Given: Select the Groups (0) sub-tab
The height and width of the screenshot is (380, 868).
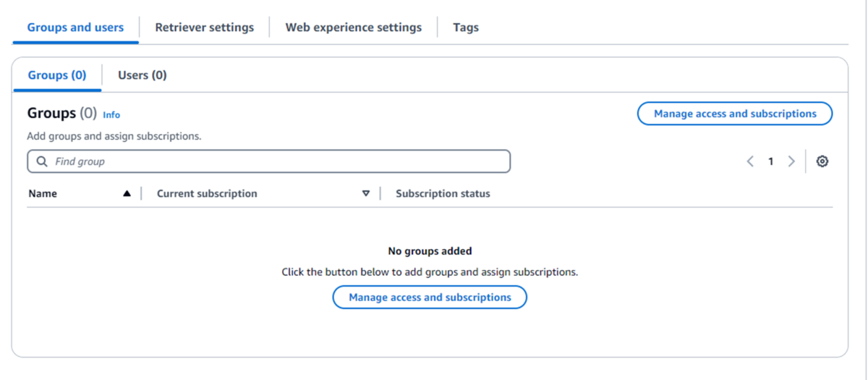Looking at the screenshot, I should pos(57,75).
